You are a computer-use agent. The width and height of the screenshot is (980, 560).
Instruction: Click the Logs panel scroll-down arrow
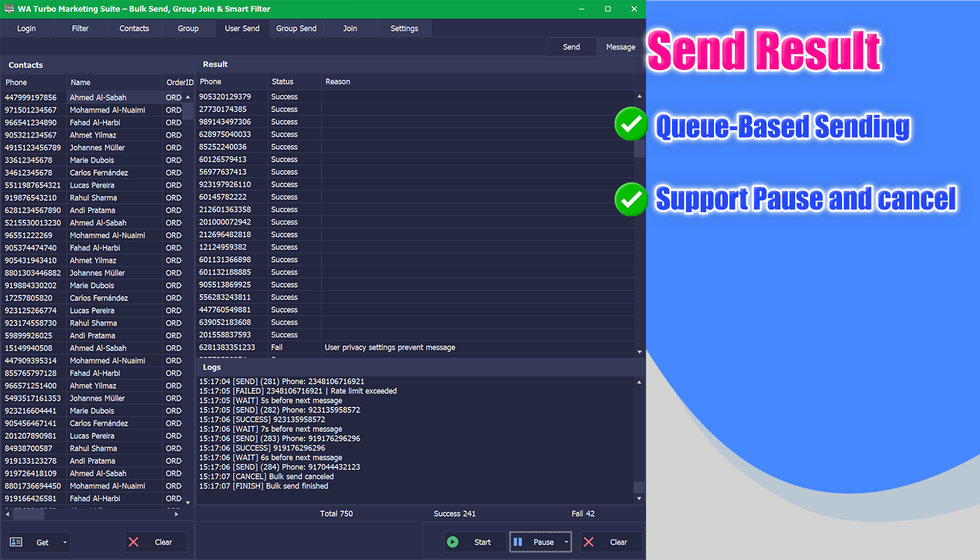click(639, 498)
